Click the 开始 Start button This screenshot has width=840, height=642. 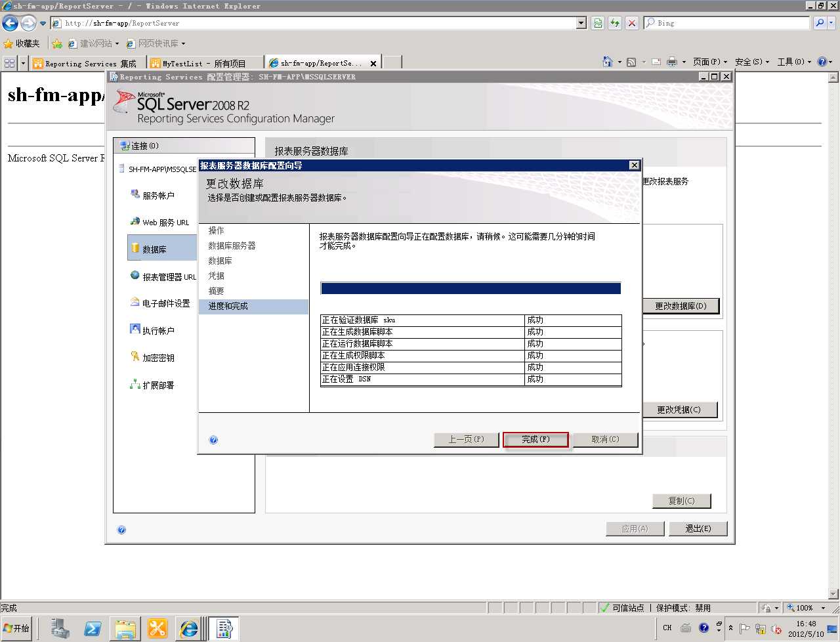(17, 628)
